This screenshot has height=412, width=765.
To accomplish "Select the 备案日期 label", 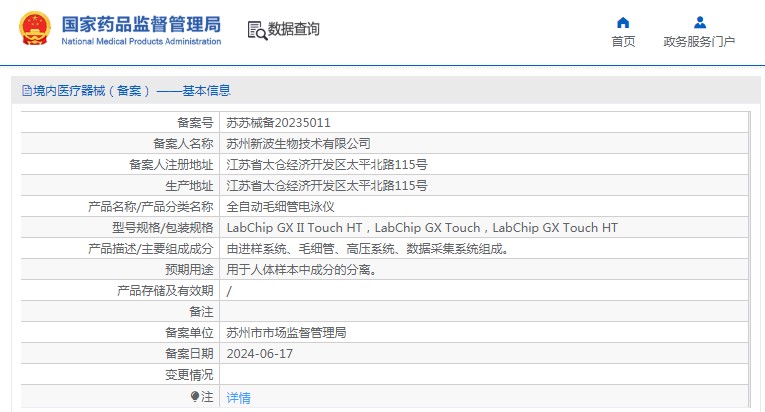I will [189, 353].
